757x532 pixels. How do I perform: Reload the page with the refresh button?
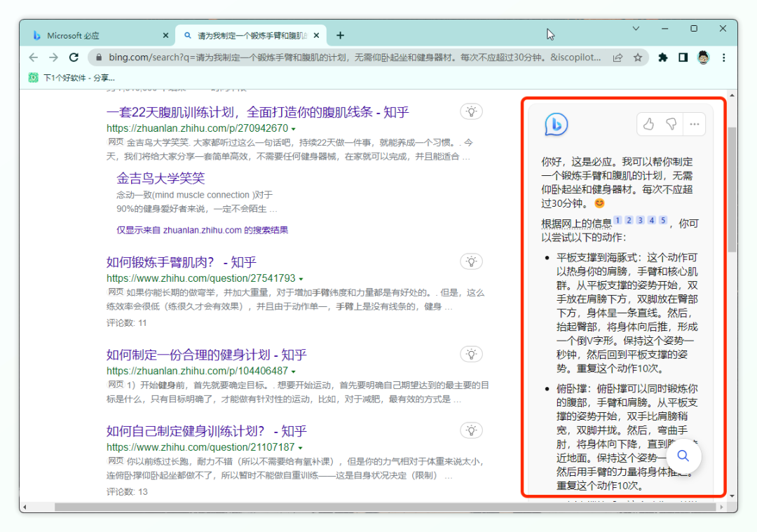(x=74, y=57)
